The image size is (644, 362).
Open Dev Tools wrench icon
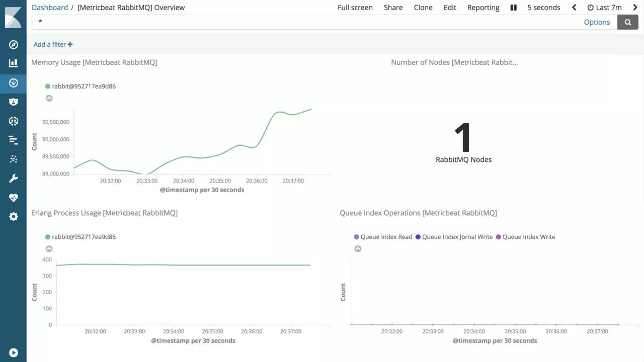(x=14, y=178)
